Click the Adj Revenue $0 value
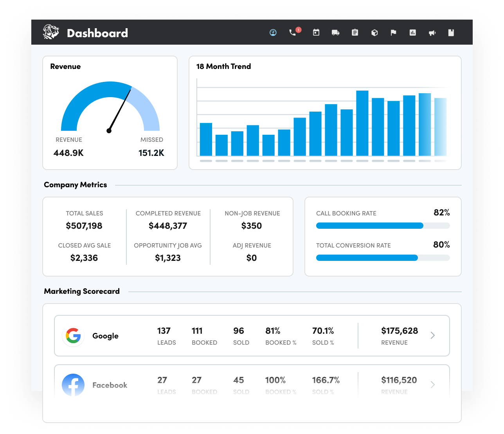The width and height of the screenshot is (504, 434). pyautogui.click(x=252, y=258)
